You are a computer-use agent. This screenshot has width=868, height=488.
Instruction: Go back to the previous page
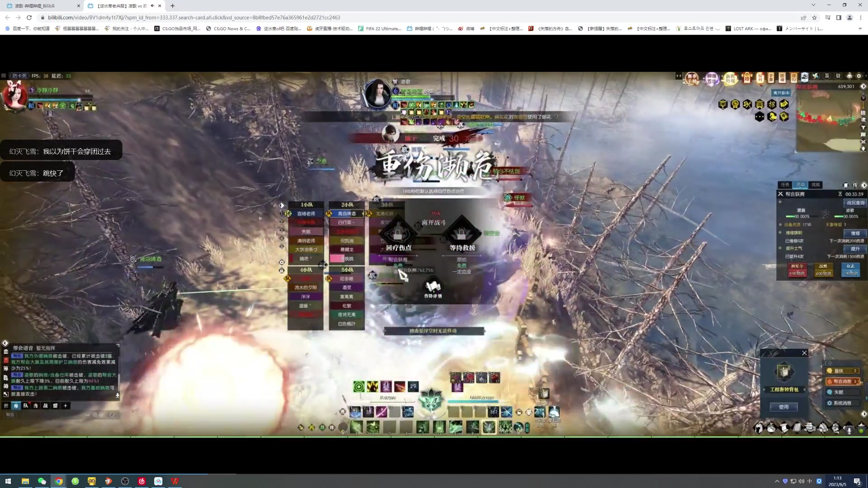pyautogui.click(x=7, y=18)
